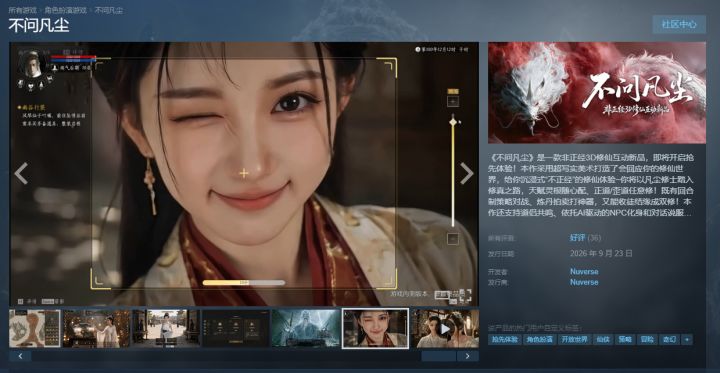The height and width of the screenshot is (373, 720).
Task: Open the publisher Nuverse link
Action: point(584,282)
